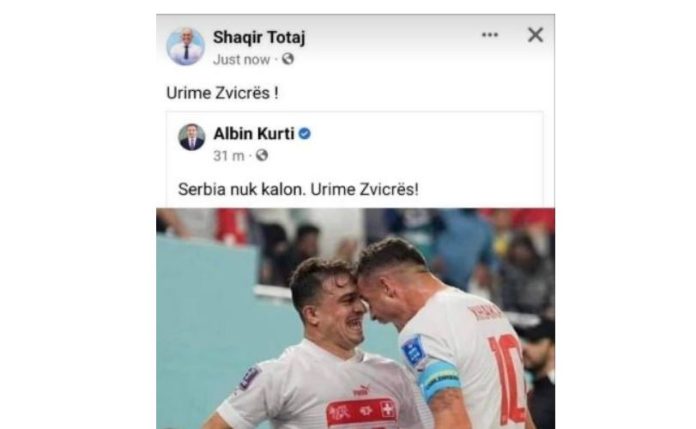
Task: Open Shaqir Totaj's profile picture
Action: (186, 46)
